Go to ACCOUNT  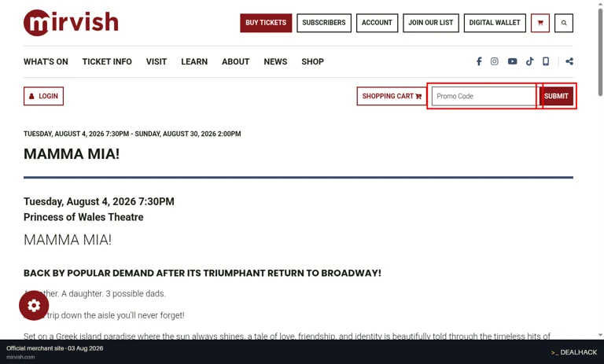click(377, 23)
